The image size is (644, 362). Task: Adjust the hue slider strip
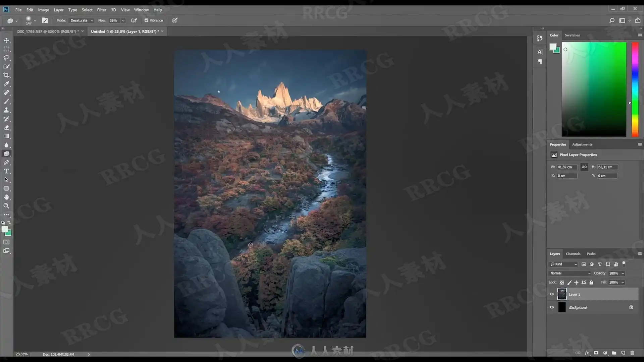[x=635, y=89]
